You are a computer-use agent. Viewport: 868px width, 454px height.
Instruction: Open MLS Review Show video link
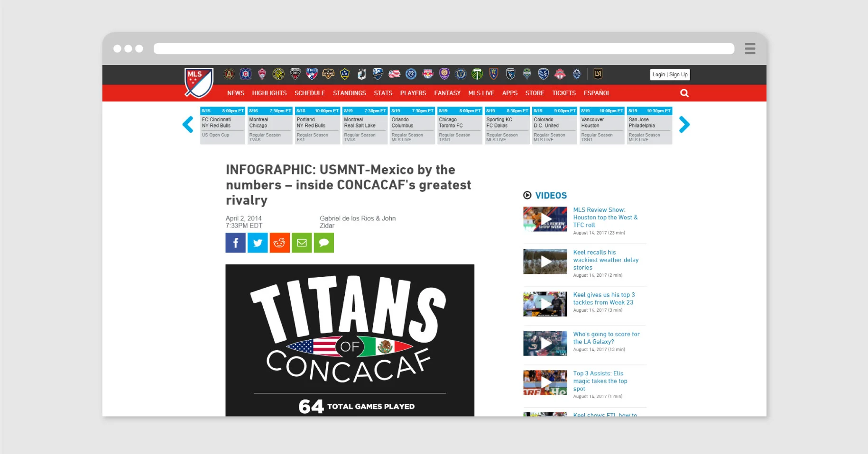click(605, 218)
